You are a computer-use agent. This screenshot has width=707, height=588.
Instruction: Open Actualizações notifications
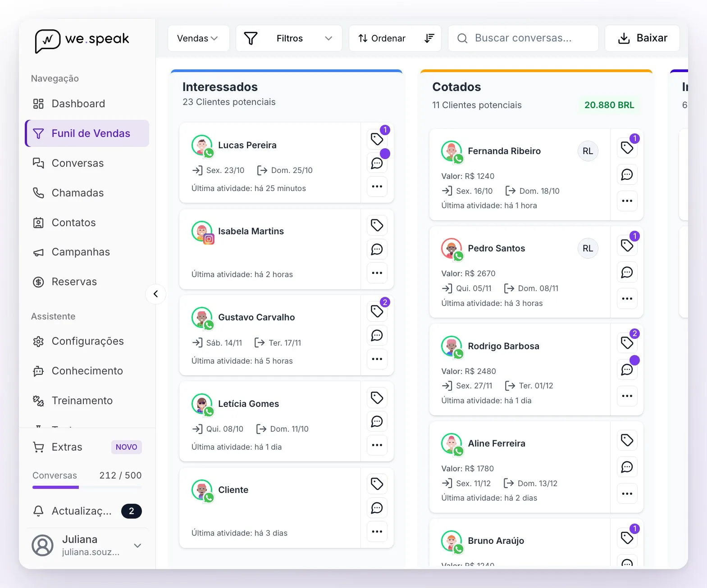[x=87, y=511]
